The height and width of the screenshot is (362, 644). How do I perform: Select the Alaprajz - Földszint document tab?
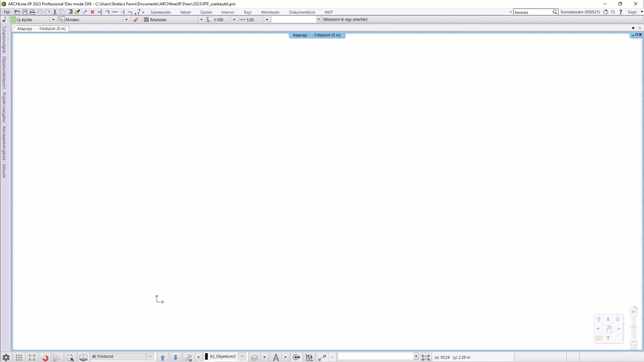pyautogui.click(x=41, y=28)
